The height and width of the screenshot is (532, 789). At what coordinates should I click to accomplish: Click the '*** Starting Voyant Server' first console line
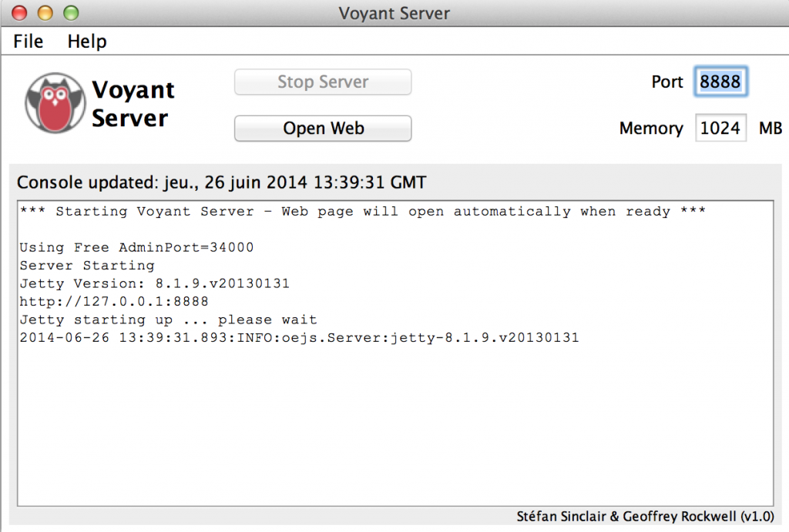(362, 211)
